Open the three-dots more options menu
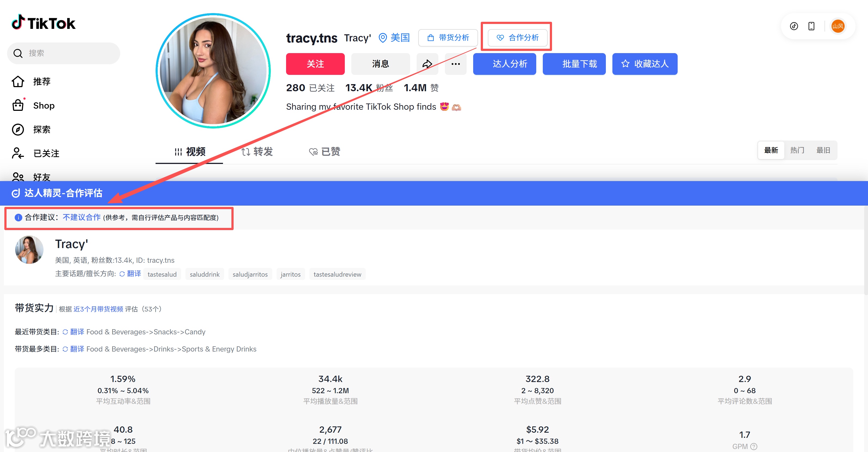The width and height of the screenshot is (868, 452). (x=455, y=64)
